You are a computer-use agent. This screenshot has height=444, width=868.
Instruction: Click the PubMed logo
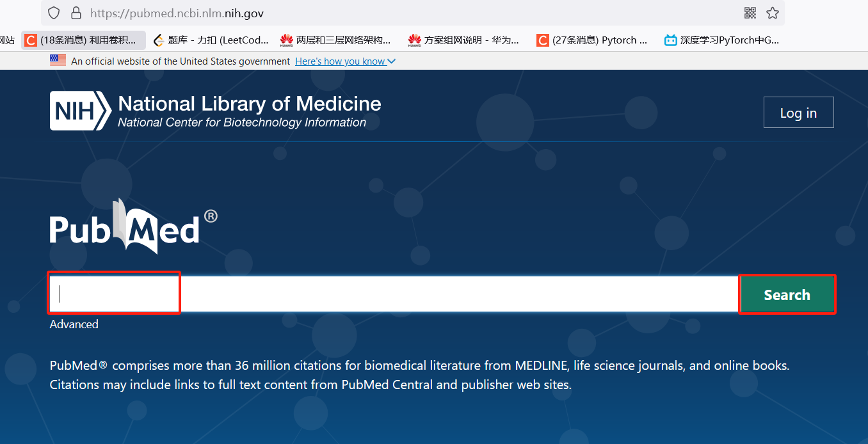(133, 226)
